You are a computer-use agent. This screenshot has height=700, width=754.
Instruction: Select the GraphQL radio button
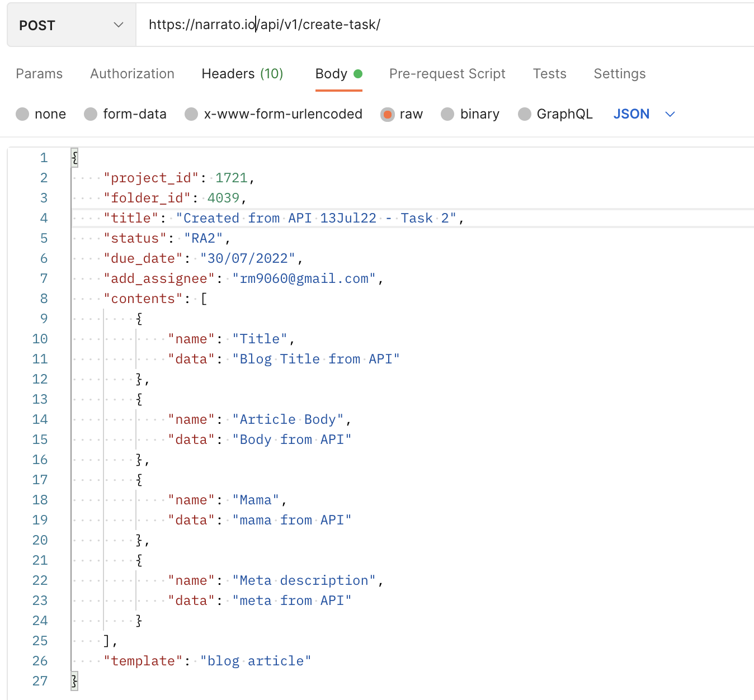click(x=524, y=114)
